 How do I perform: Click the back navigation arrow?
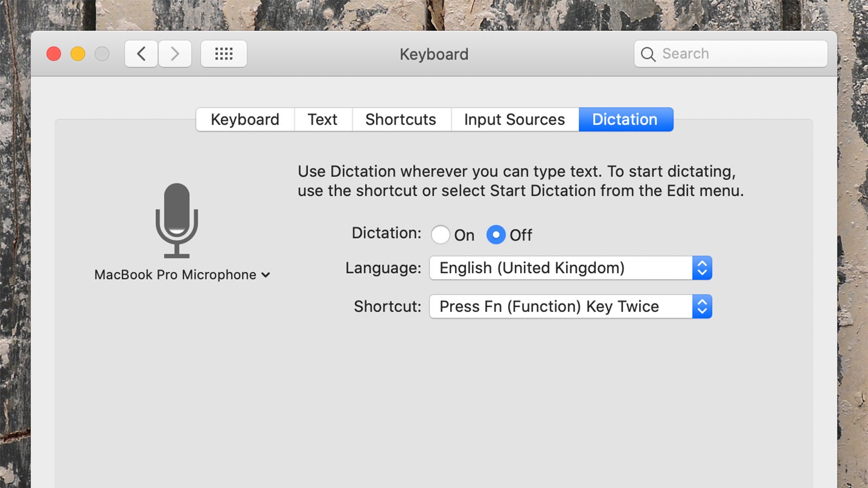click(x=141, y=54)
